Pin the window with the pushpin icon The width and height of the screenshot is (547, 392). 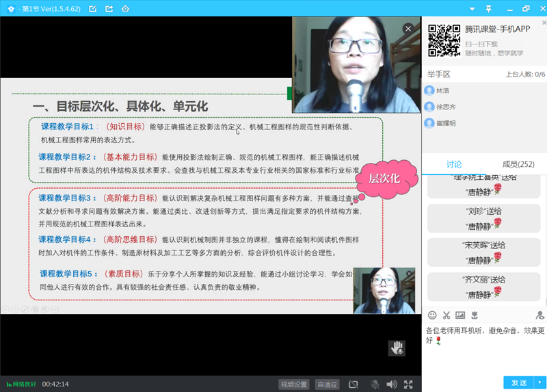[488, 9]
